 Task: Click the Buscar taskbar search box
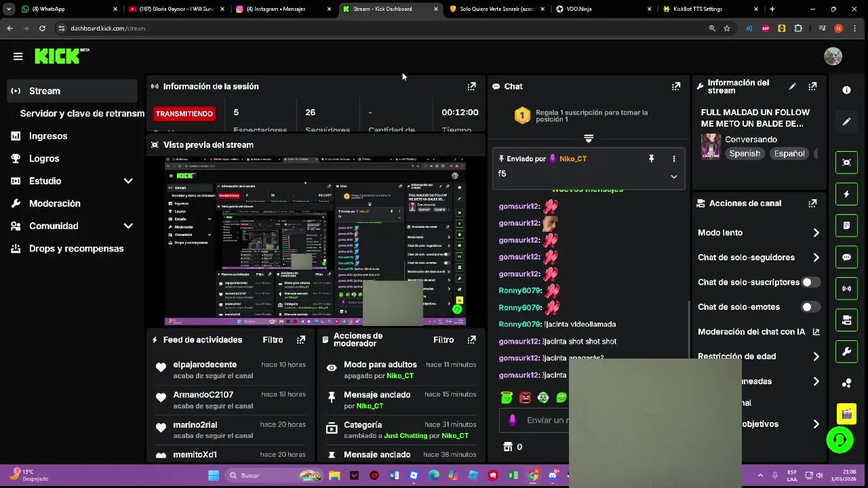pyautogui.click(x=274, y=475)
